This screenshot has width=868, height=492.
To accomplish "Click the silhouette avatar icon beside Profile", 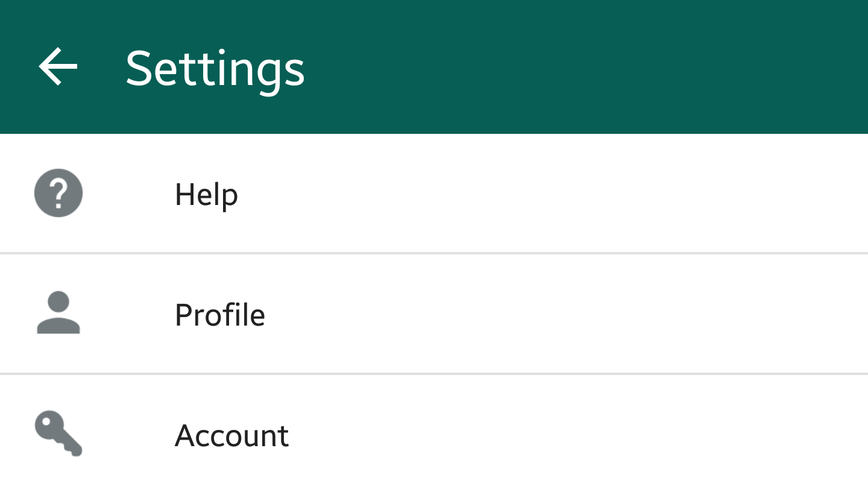I will pos(58,314).
